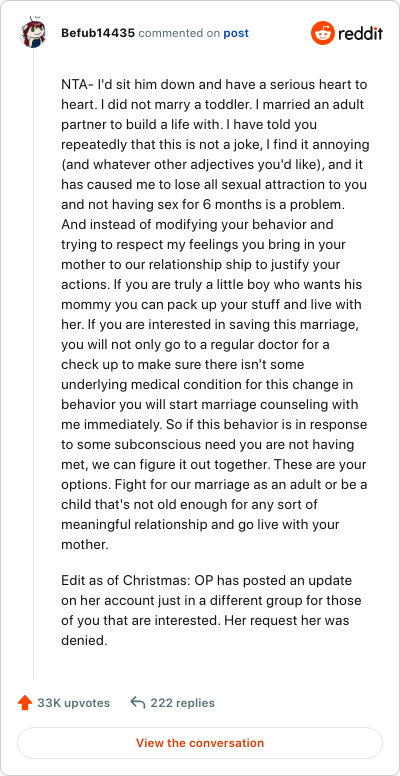Click the curved reply arrow icon
Image resolution: width=400 pixels, height=776 pixels.
(137, 702)
